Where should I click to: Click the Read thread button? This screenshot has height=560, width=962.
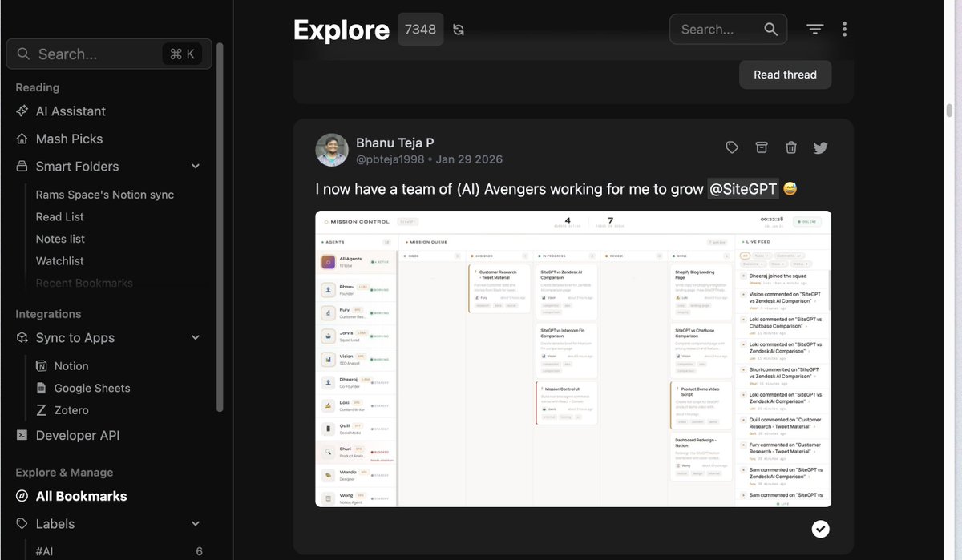click(785, 75)
